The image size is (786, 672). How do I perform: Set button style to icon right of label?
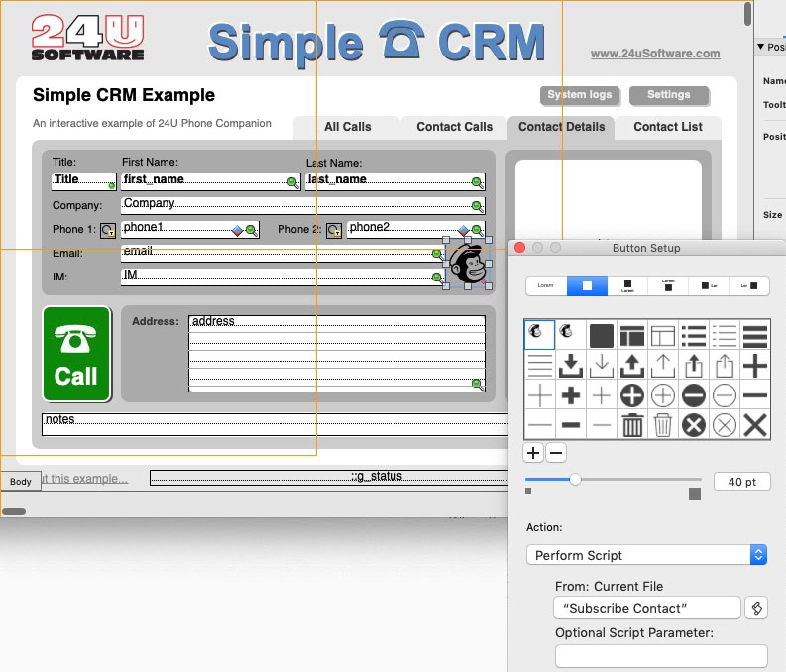(x=749, y=285)
